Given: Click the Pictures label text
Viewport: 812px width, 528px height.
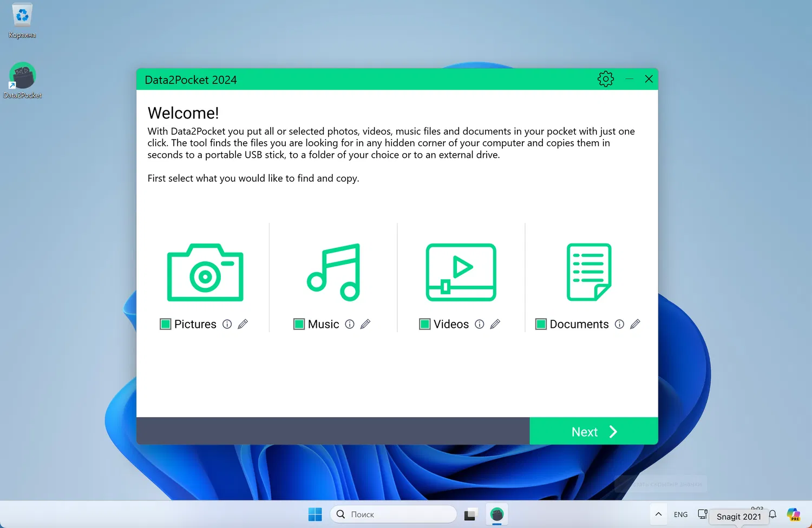Looking at the screenshot, I should pyautogui.click(x=195, y=324).
